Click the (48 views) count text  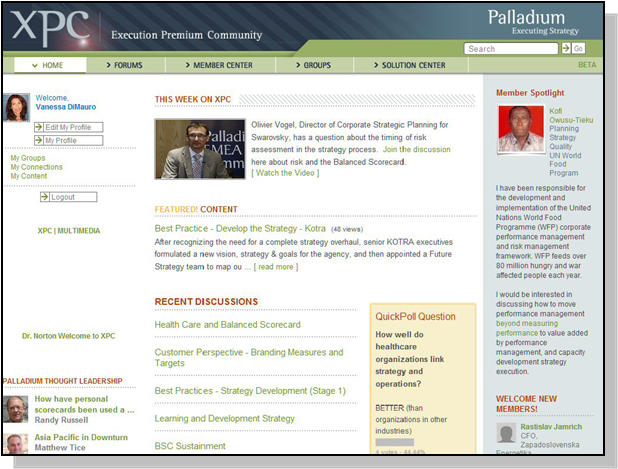347,229
